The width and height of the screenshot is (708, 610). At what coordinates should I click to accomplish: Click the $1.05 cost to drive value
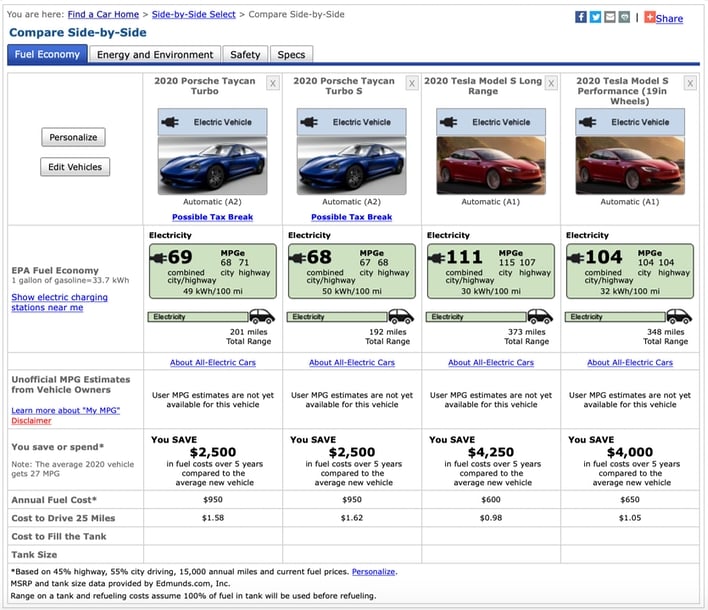[x=630, y=518]
